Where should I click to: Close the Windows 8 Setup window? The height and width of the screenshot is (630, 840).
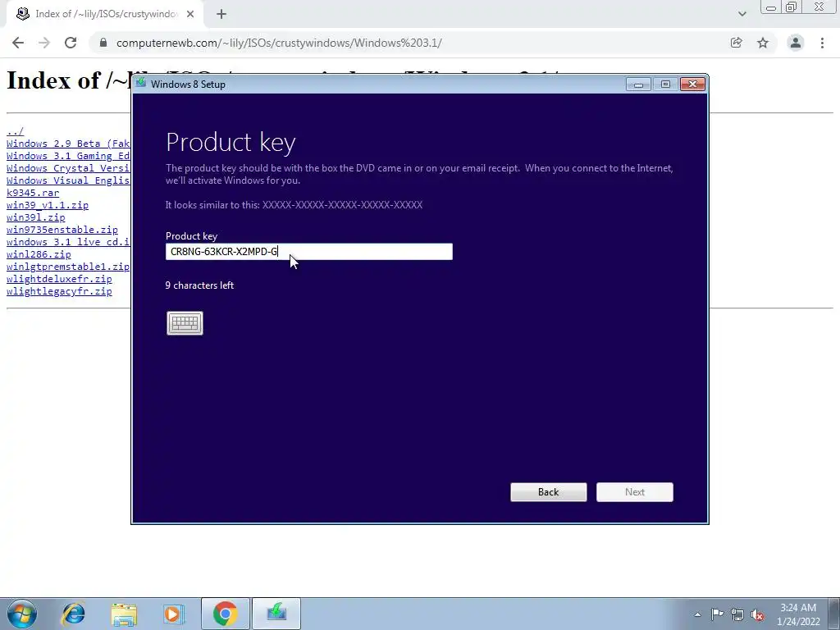click(x=692, y=84)
